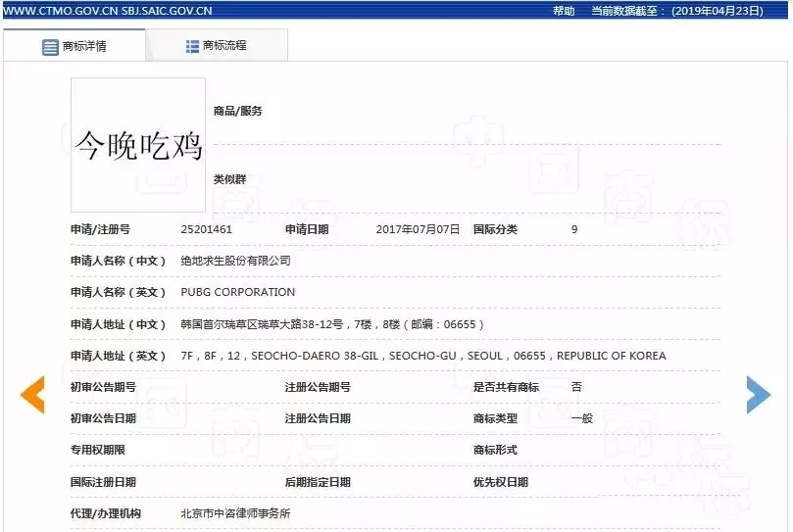The width and height of the screenshot is (793, 532).
Task: Click the WWW.CTMO.GOV.CN header text
Action: [61, 11]
